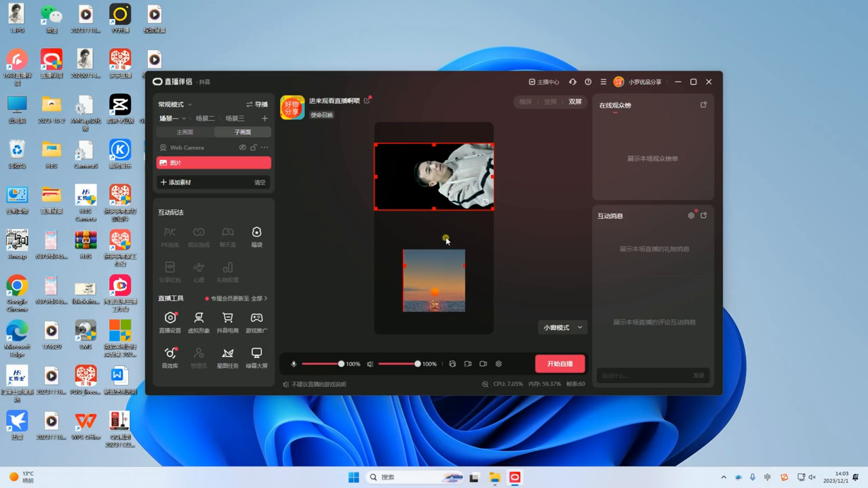Edit the live title with pencil icon
Image resolution: width=868 pixels, height=488 pixels.
point(367,101)
